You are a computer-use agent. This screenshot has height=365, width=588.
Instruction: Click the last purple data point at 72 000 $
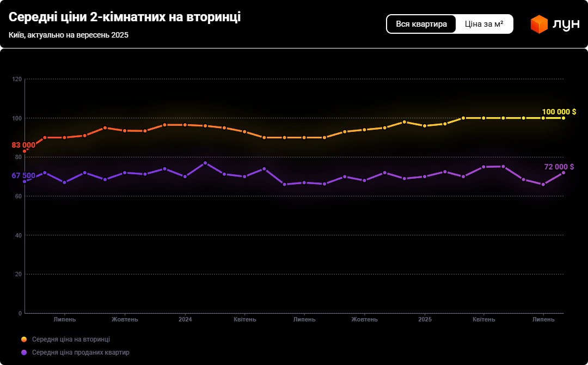(x=563, y=173)
